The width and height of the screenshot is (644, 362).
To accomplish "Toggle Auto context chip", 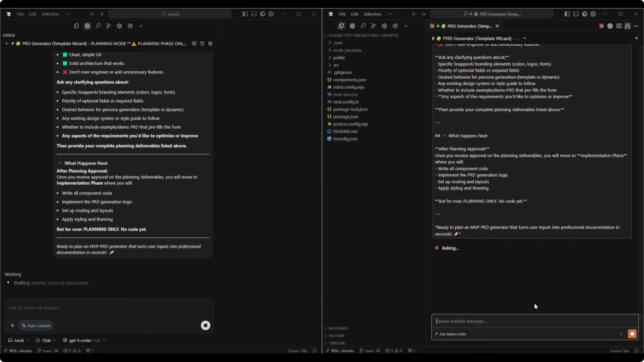I will click(36, 325).
